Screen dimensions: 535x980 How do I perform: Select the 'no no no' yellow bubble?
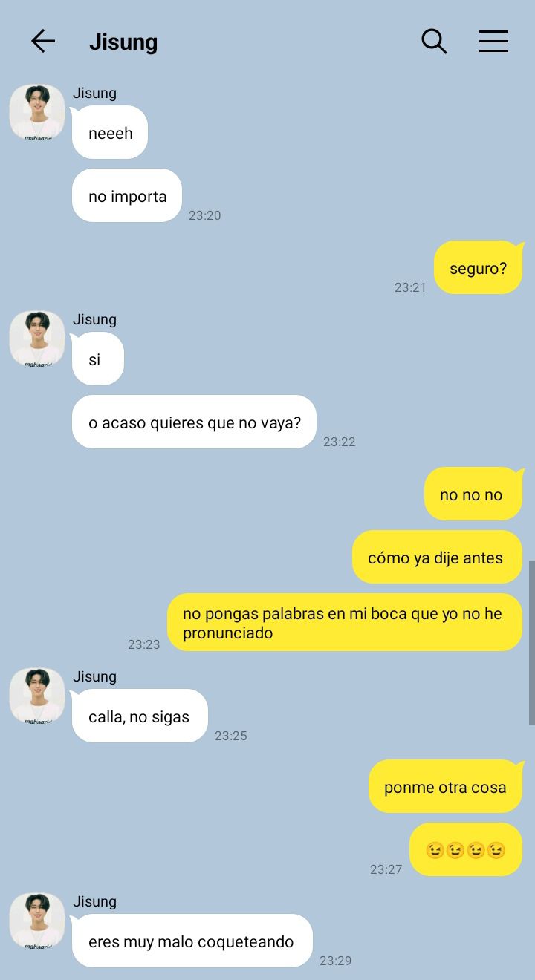pyautogui.click(x=474, y=494)
